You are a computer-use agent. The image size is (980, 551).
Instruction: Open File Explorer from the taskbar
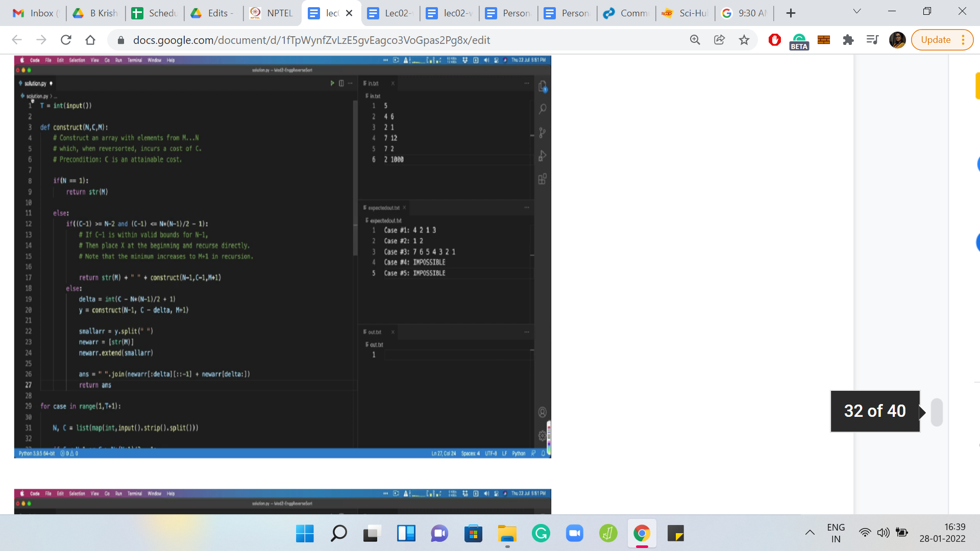(x=507, y=534)
